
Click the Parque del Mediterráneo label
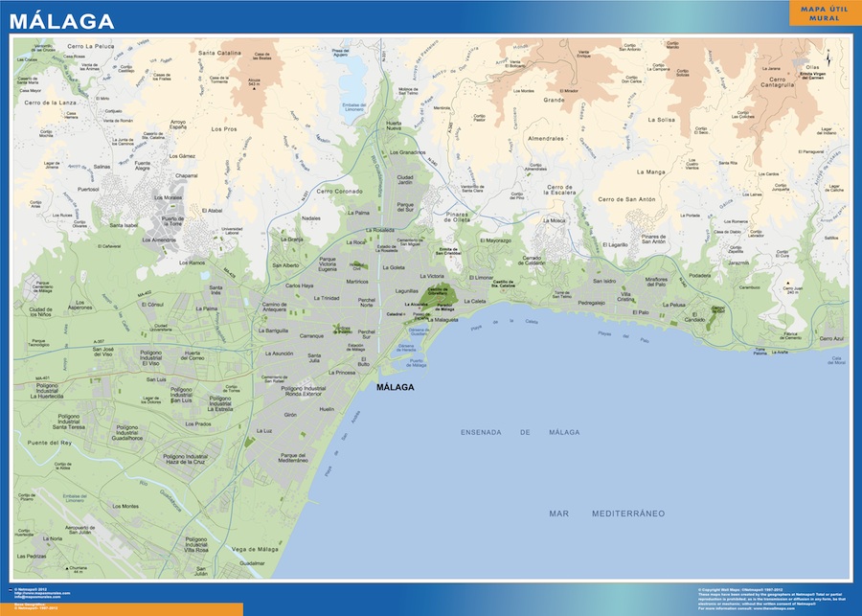coord(293,458)
